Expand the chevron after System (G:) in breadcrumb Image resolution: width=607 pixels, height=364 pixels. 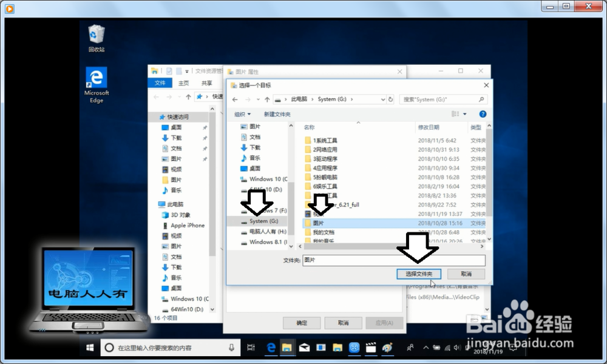pyautogui.click(x=352, y=99)
